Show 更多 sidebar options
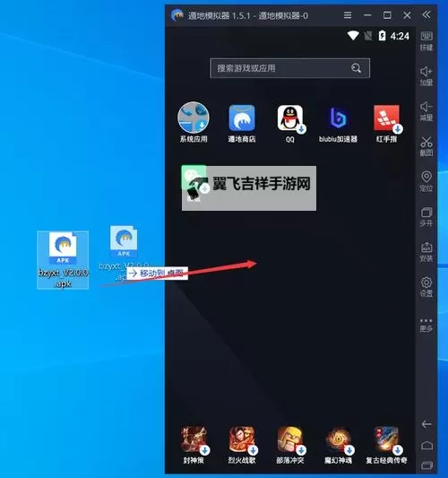Screen dimensions: 448x478 426,325
